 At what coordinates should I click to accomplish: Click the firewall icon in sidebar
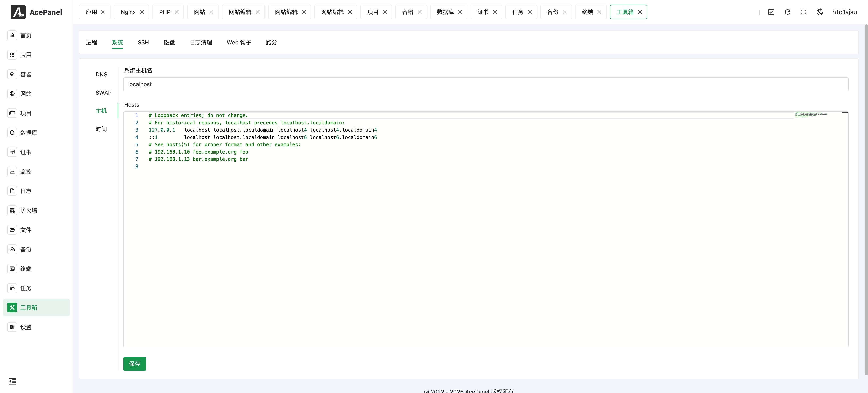(12, 210)
